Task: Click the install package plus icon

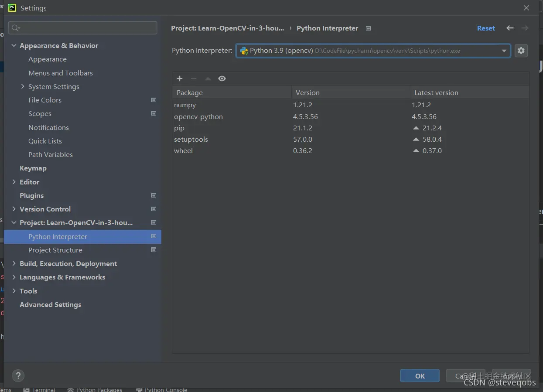Action: [x=179, y=78]
